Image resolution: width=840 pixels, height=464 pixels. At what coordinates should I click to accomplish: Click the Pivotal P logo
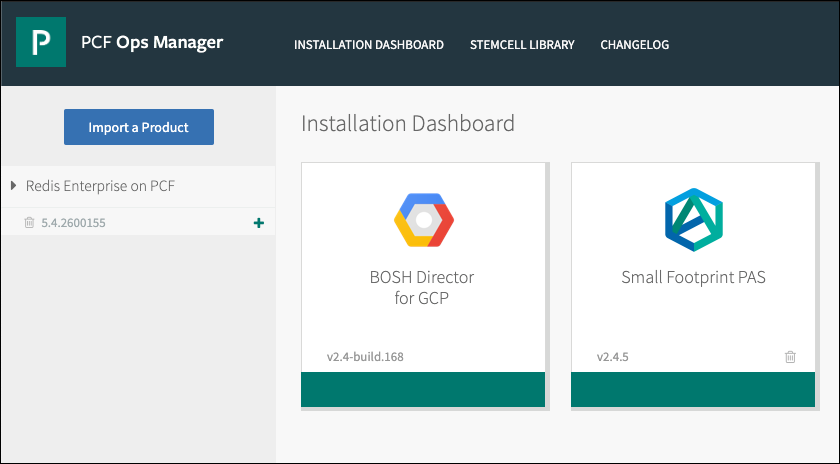(x=41, y=43)
